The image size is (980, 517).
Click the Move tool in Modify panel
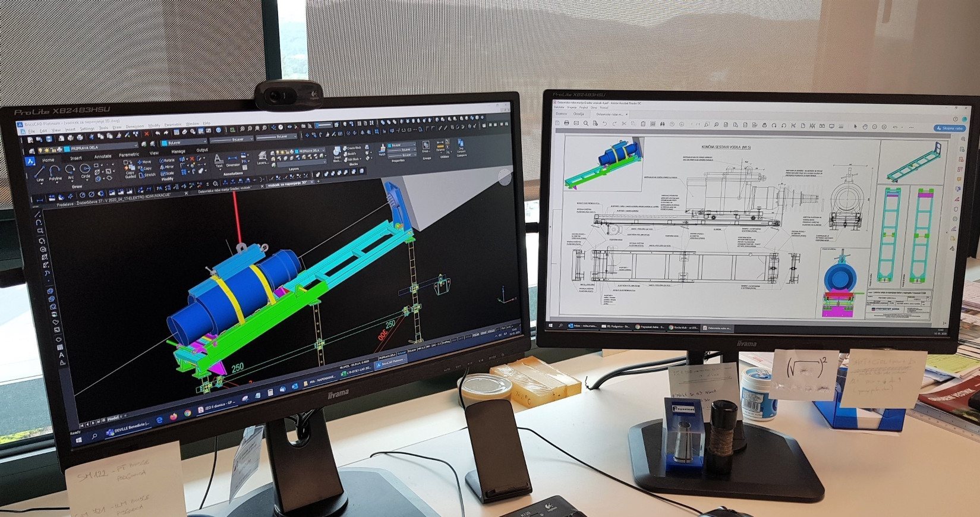click(x=144, y=162)
